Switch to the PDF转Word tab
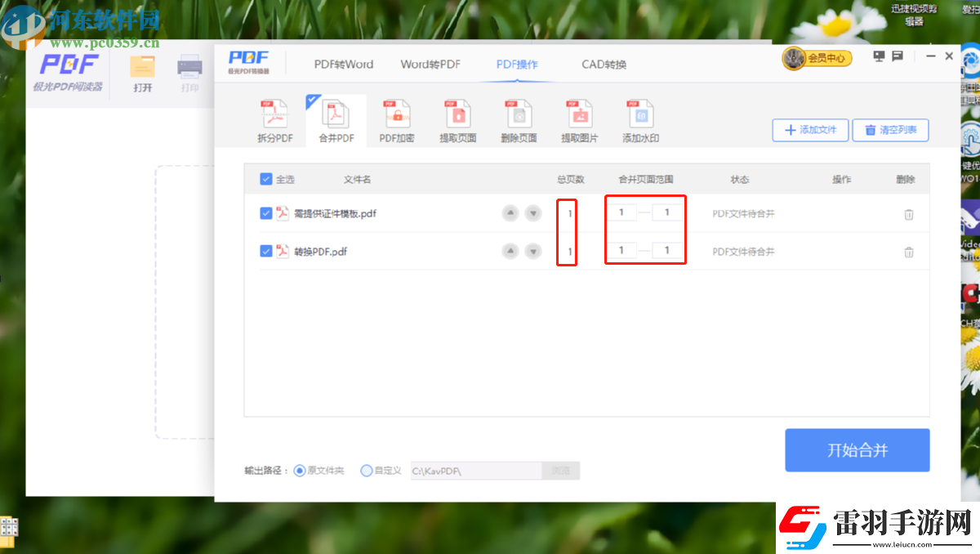980x554 pixels. (x=343, y=64)
